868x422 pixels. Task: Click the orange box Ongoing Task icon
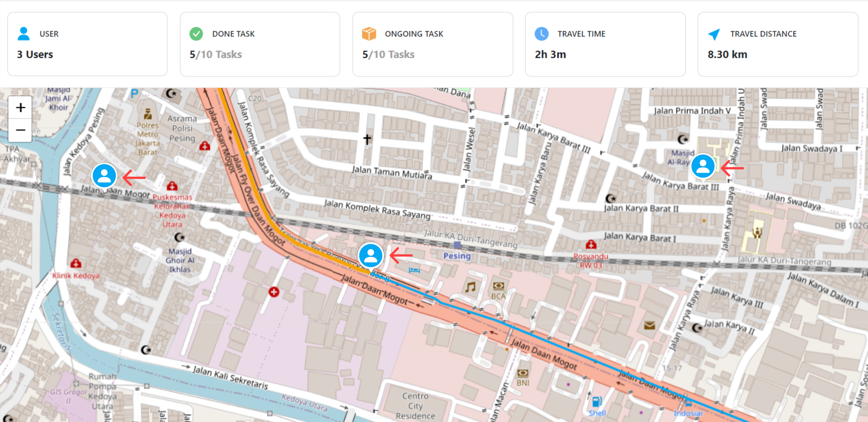(x=369, y=34)
